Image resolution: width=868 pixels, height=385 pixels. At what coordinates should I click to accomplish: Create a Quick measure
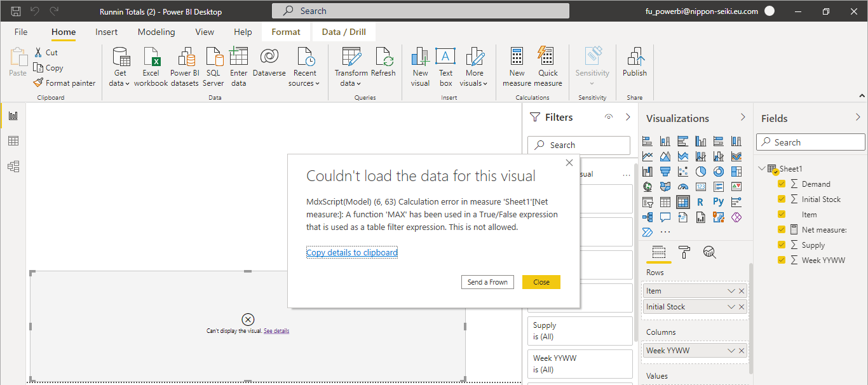(548, 67)
